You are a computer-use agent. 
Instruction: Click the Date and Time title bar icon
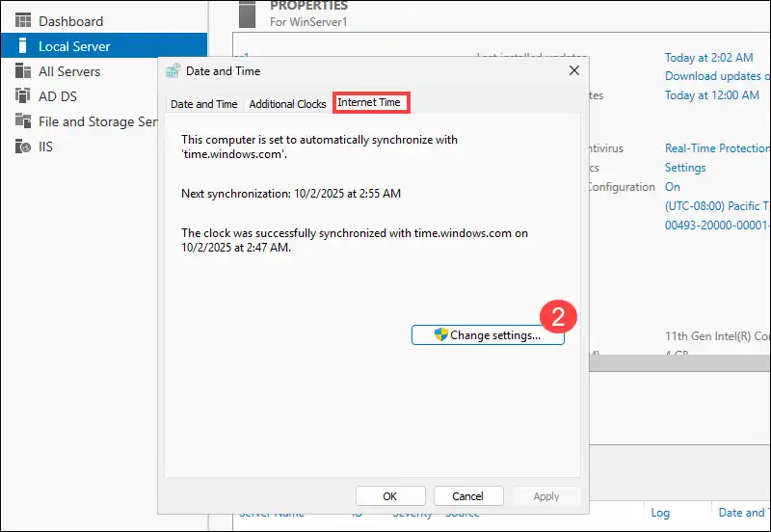pyautogui.click(x=173, y=70)
